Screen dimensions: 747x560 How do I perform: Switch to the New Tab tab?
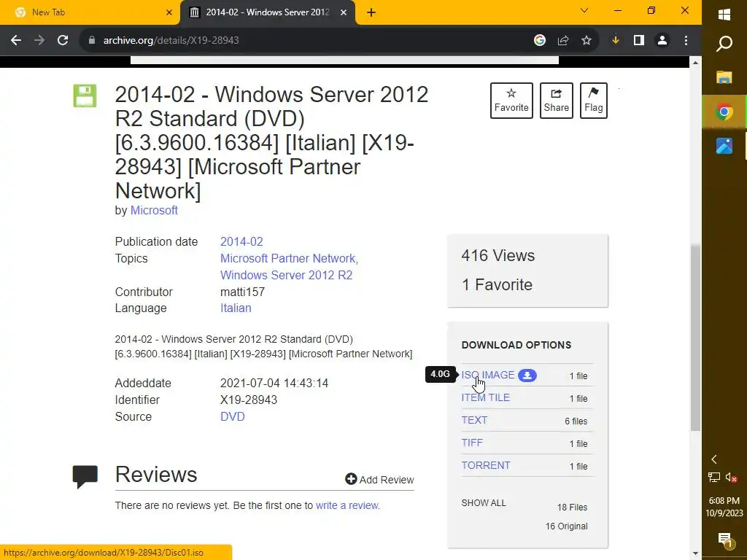point(90,12)
